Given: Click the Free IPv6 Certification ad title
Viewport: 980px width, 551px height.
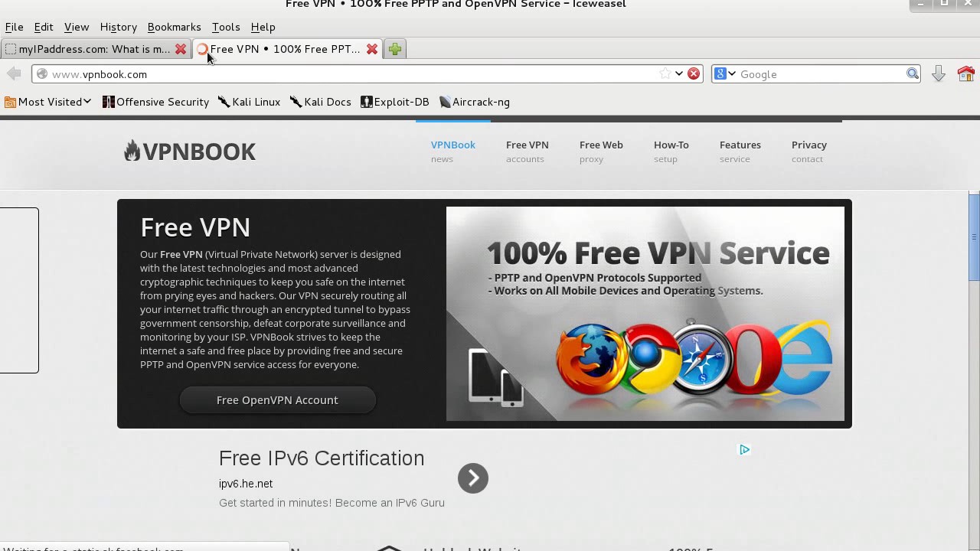Looking at the screenshot, I should (322, 458).
